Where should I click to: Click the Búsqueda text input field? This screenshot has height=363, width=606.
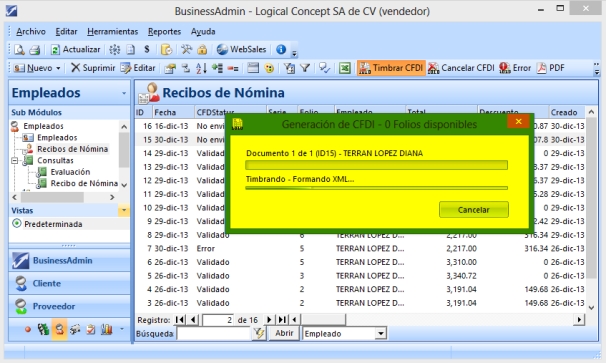pos(214,334)
